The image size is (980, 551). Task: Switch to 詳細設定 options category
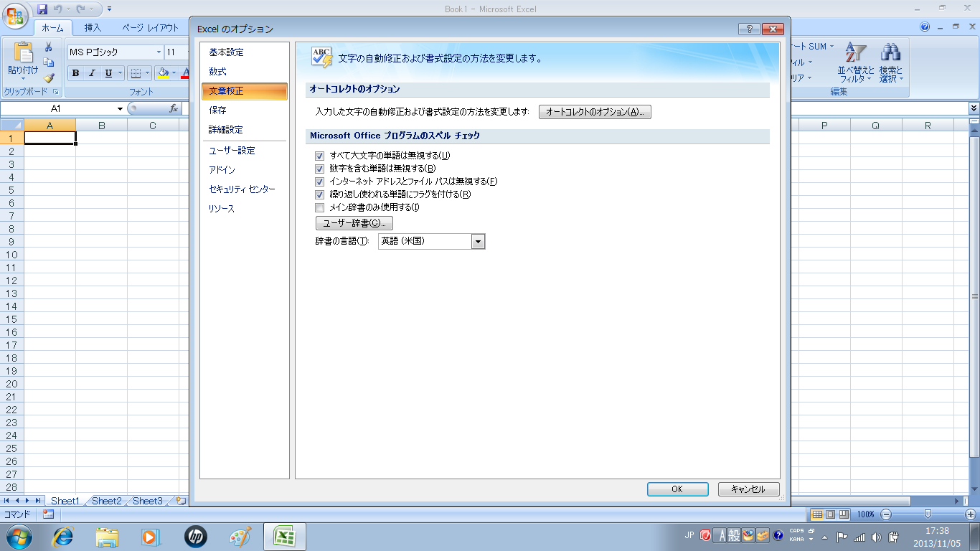[x=226, y=130]
